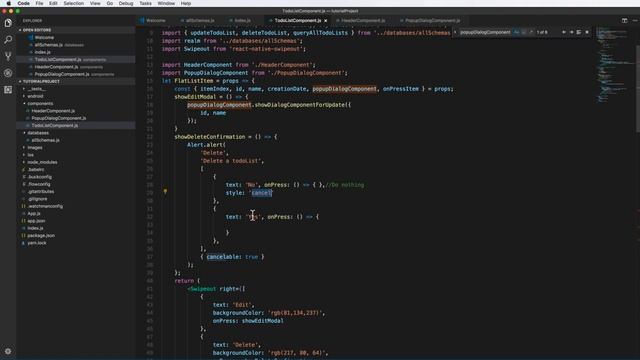Click the Apple menu icon
This screenshot has height=360, width=640.
point(9,3)
